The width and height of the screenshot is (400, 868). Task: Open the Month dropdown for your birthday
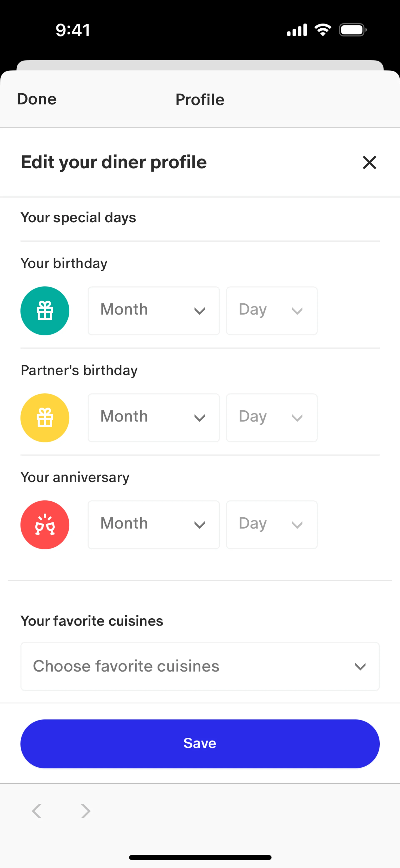[154, 311]
